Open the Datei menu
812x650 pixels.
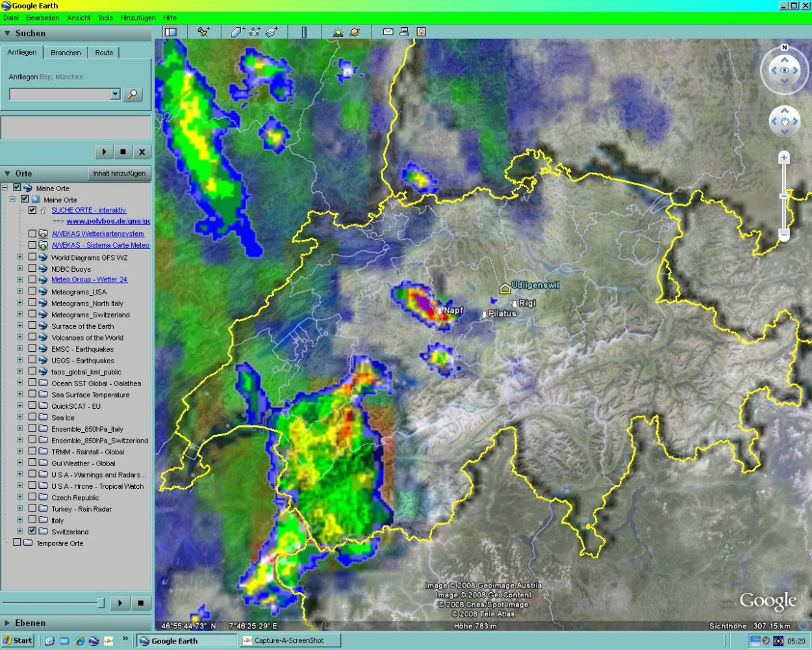pos(11,18)
